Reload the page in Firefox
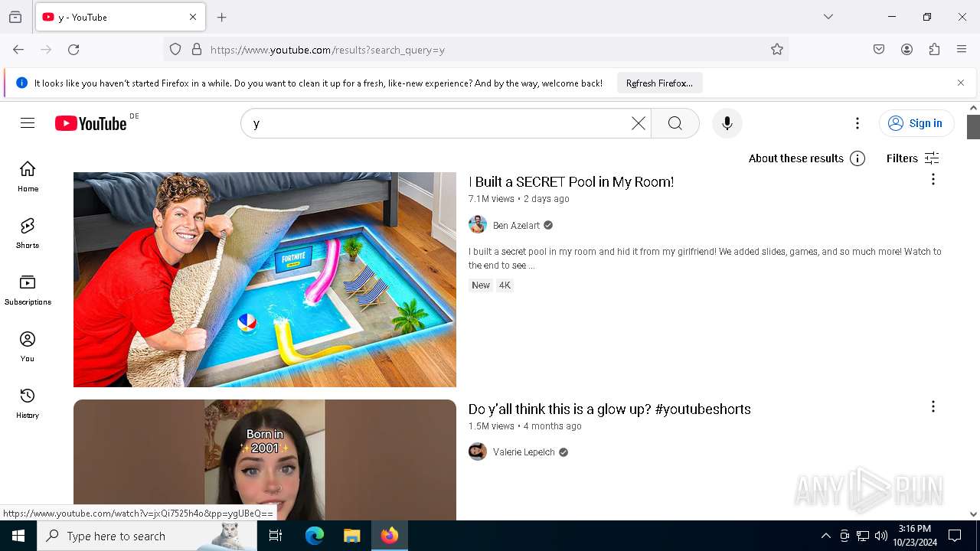The width and height of the screenshot is (980, 551). click(x=73, y=50)
